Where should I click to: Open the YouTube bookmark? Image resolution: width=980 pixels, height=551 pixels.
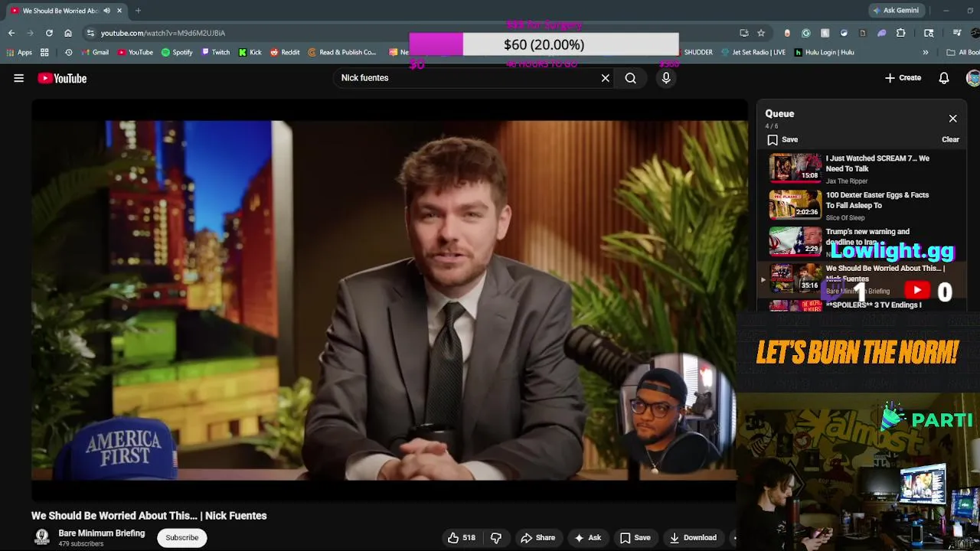click(x=136, y=53)
